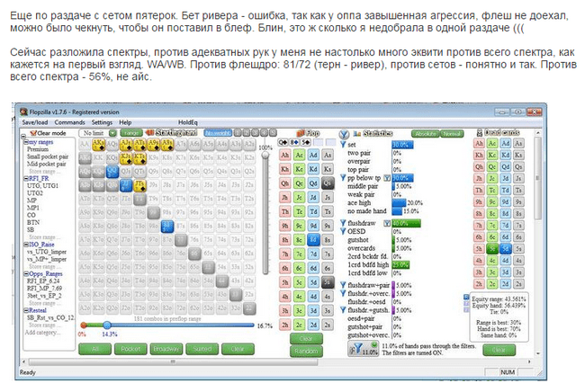The image size is (585, 392).
Task: Switch statistics to Normal mode
Action: 452,133
